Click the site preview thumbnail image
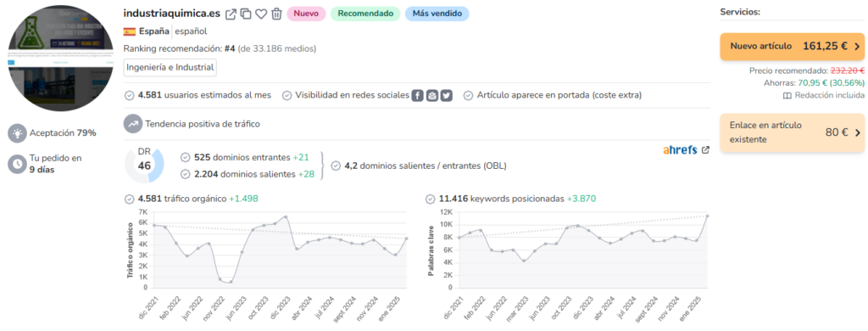 60,59
